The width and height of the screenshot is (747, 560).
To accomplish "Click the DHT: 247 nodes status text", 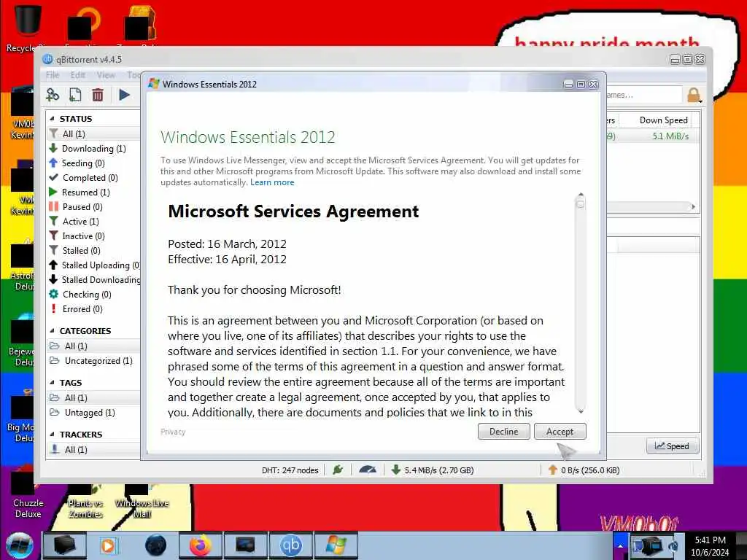I will [x=290, y=470].
